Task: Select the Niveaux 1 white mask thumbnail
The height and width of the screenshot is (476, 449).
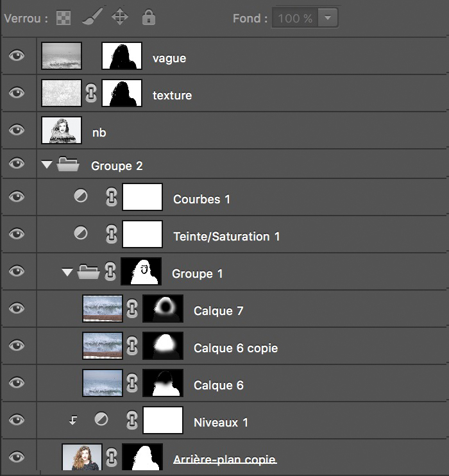Action: click(x=163, y=420)
